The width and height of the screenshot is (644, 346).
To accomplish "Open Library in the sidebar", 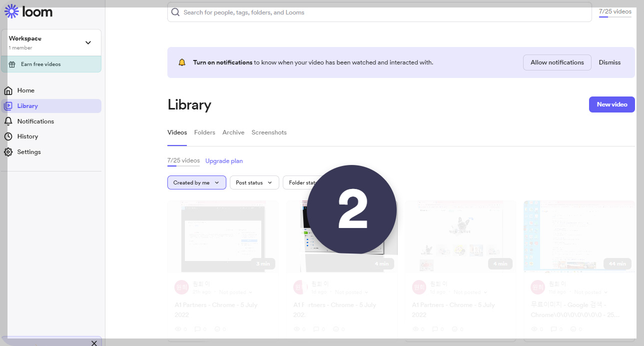I will click(51, 106).
